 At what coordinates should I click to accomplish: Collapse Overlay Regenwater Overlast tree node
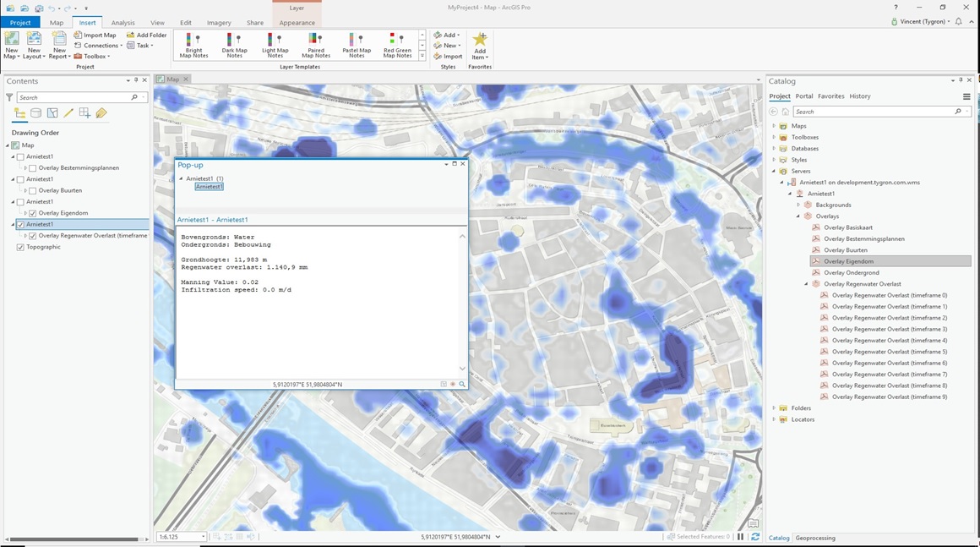806,284
